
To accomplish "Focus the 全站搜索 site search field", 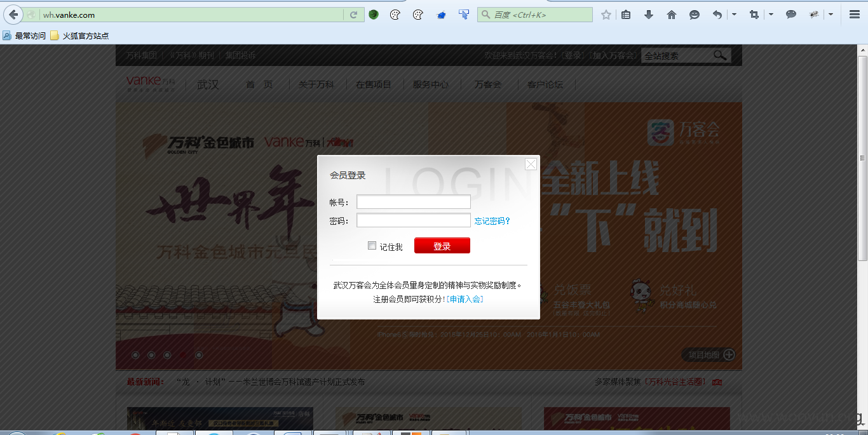I will pyautogui.click(x=676, y=55).
